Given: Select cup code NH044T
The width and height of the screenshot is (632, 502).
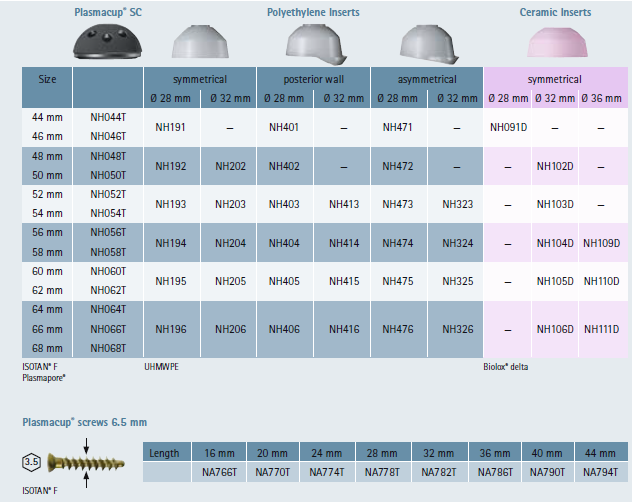Looking at the screenshot, I should (x=108, y=117).
